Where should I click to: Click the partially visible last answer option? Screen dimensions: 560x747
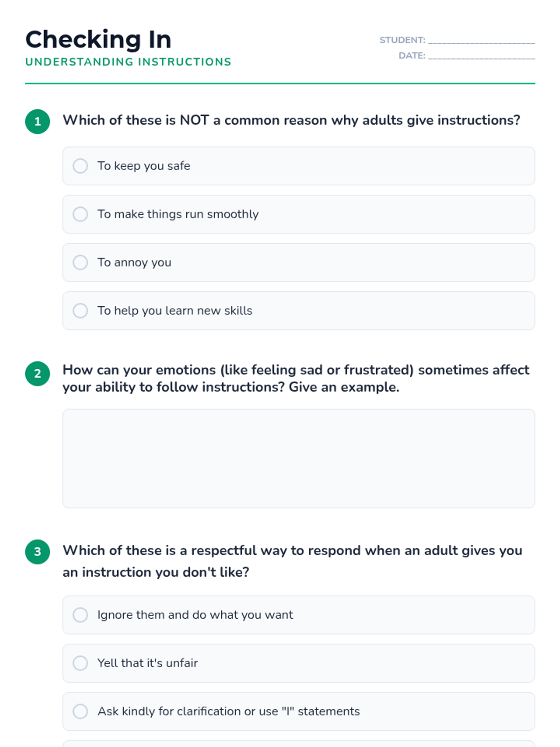pos(299,744)
